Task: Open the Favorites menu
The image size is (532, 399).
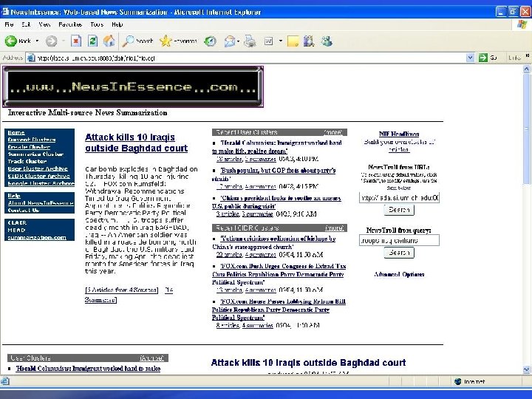Action: tap(70, 24)
